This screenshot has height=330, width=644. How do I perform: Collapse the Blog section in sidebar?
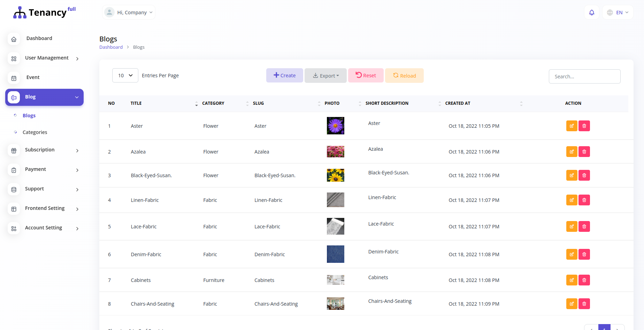77,97
